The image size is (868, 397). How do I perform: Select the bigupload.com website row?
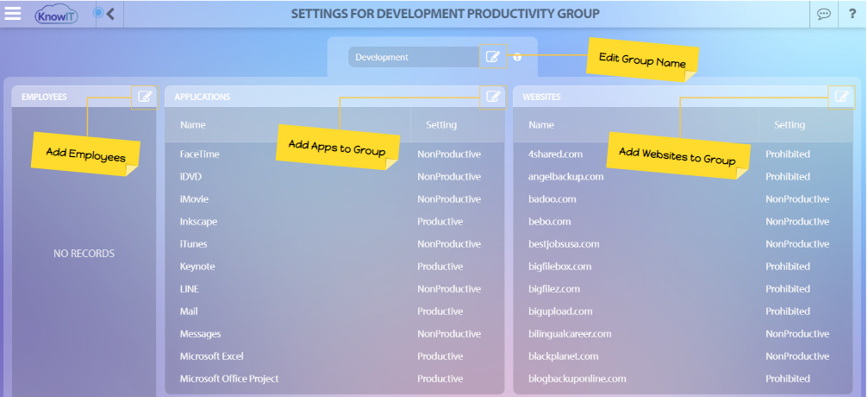(683, 312)
